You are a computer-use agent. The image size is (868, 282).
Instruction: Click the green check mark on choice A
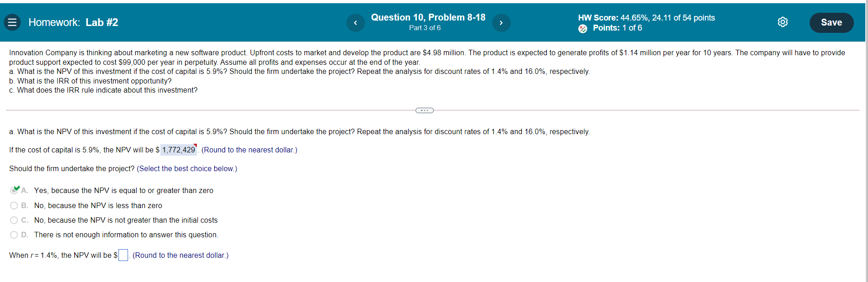click(x=16, y=188)
